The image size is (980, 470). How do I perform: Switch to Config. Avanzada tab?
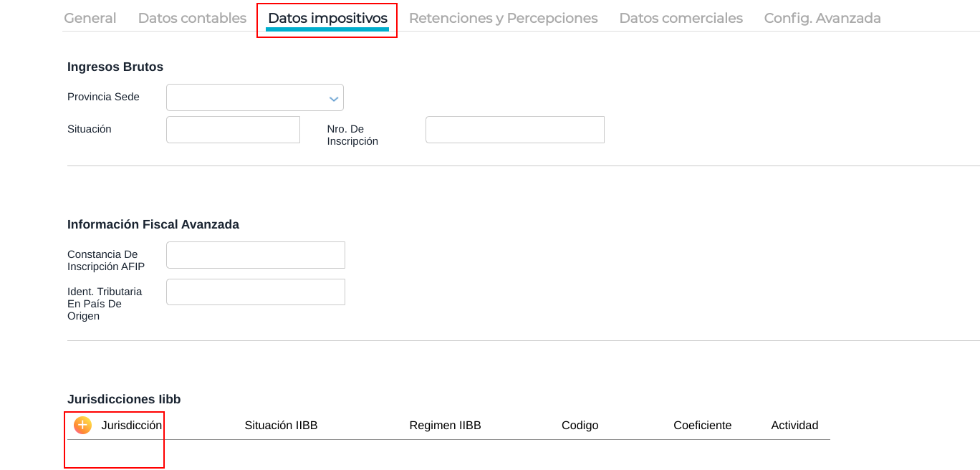822,18
